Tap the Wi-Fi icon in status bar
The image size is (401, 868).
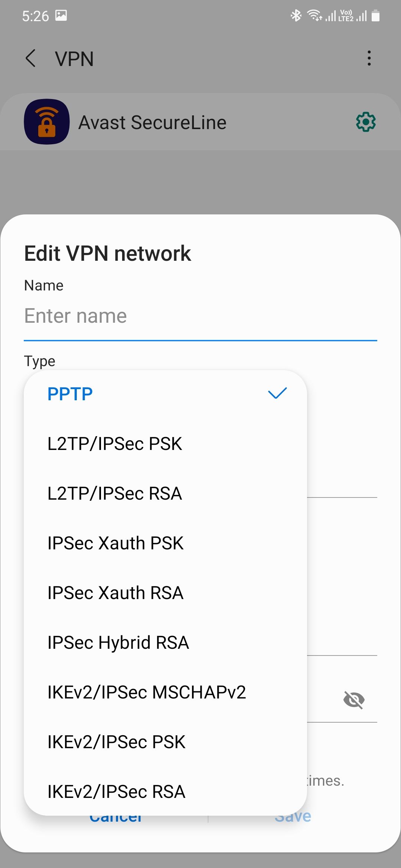314,16
